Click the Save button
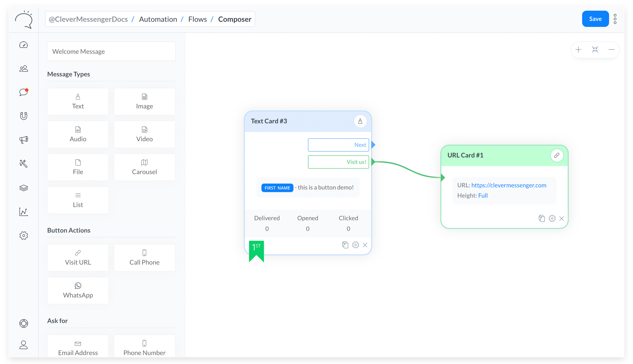This screenshot has width=633, height=364. click(x=595, y=19)
